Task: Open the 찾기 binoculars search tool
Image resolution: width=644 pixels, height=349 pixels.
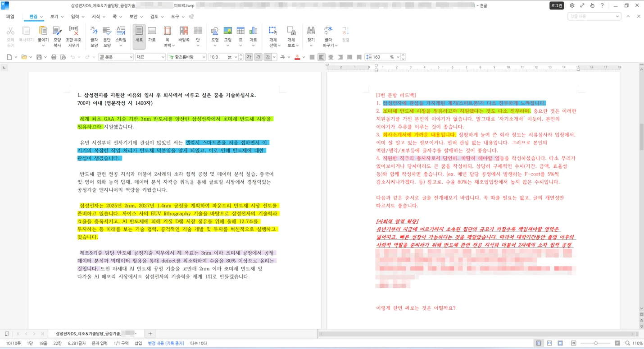Action: pyautogui.click(x=311, y=36)
